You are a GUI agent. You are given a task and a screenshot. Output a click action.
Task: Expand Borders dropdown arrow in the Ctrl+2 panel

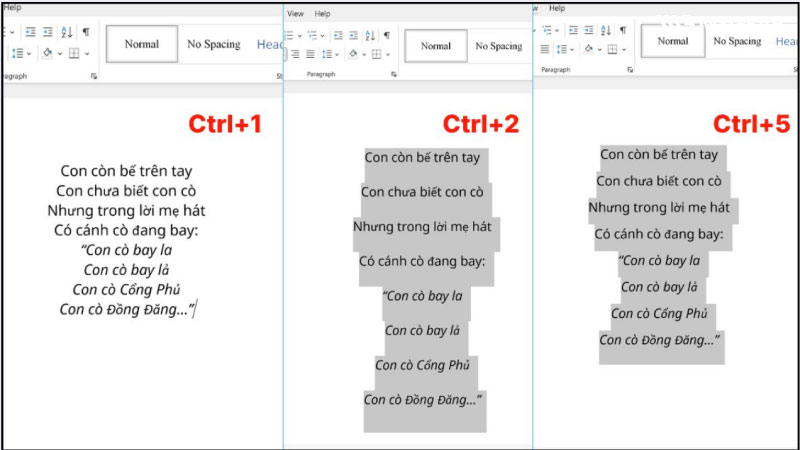(388, 55)
